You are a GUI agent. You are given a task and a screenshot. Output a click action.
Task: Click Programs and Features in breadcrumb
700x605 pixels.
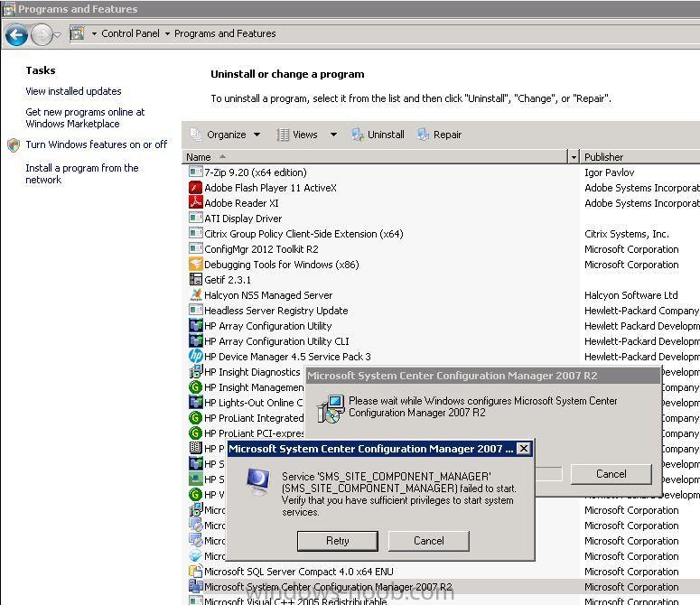225,33
